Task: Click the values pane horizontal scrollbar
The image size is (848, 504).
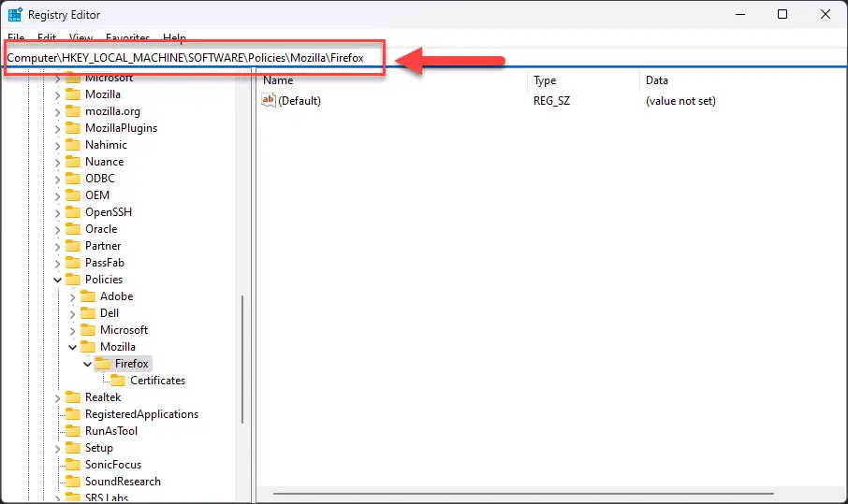Action: coord(523,493)
